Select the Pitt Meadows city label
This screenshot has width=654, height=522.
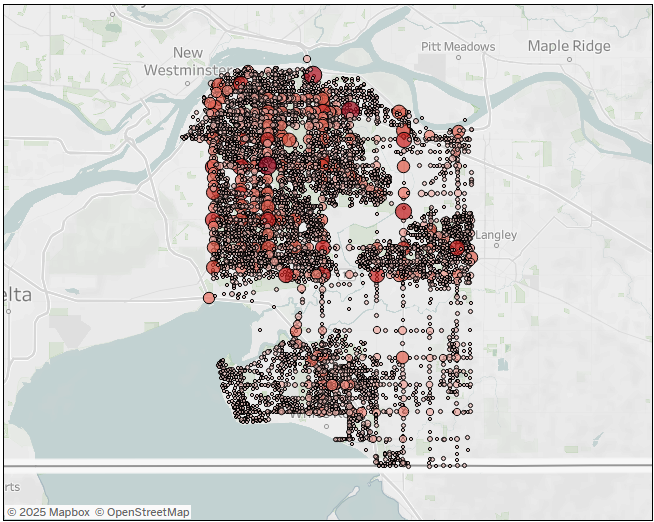[x=457, y=46]
